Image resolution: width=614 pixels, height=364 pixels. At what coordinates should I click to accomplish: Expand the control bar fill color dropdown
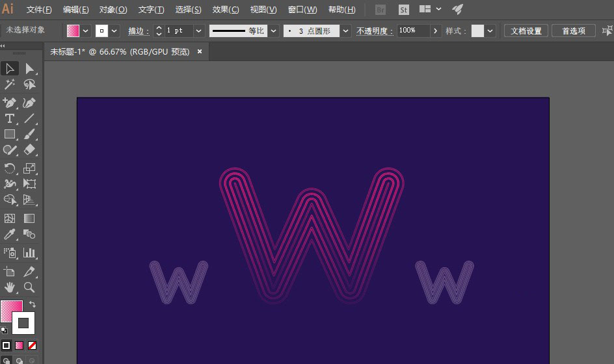click(x=85, y=31)
